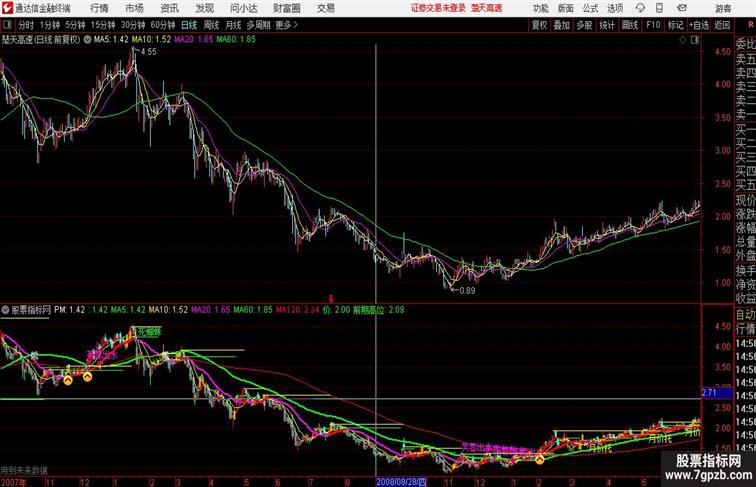Open the 问小达 menu

[244, 8]
